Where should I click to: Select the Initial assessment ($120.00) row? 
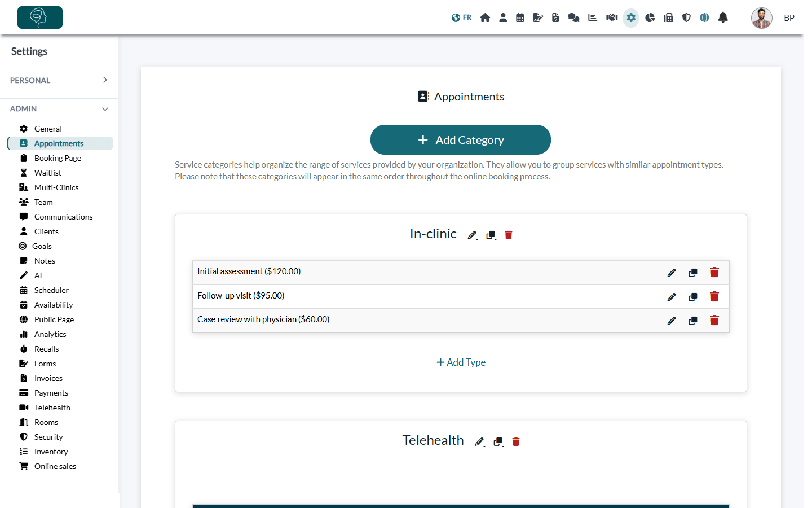[461, 273]
